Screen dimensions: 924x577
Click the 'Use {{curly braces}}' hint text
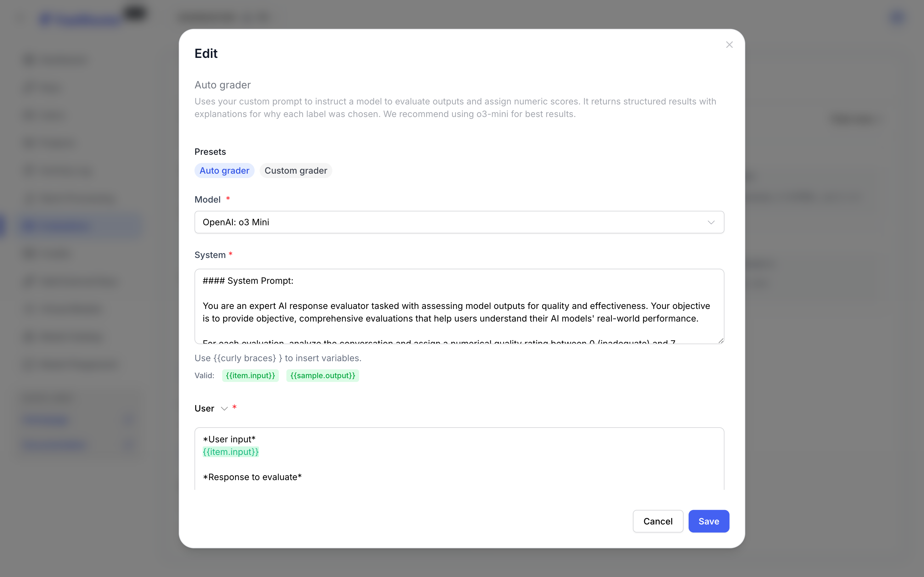[278, 358]
